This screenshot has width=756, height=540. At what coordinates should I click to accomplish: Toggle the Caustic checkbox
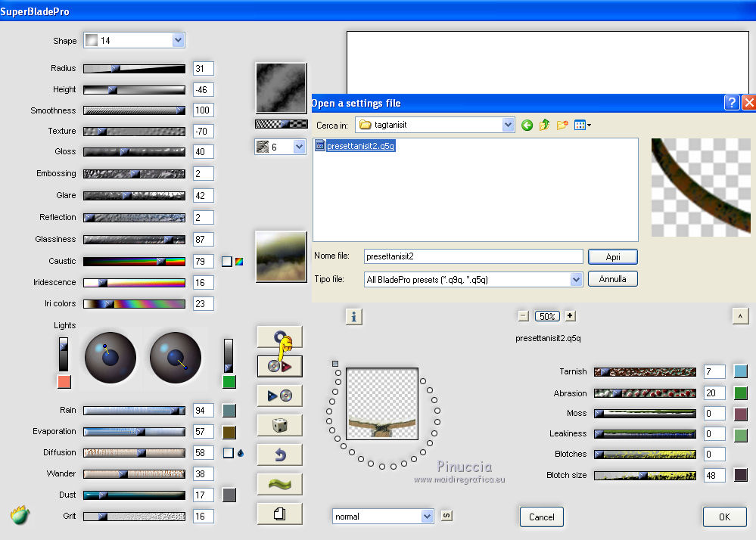226,262
